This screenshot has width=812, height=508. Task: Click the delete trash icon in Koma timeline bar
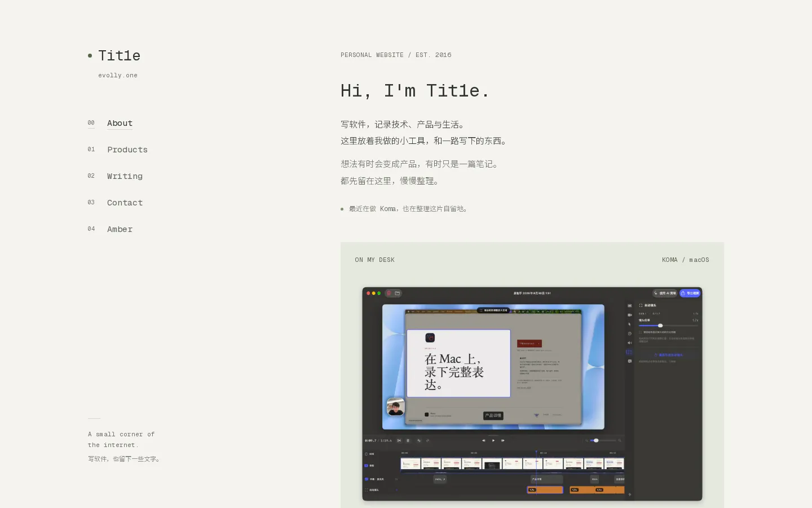(x=408, y=440)
